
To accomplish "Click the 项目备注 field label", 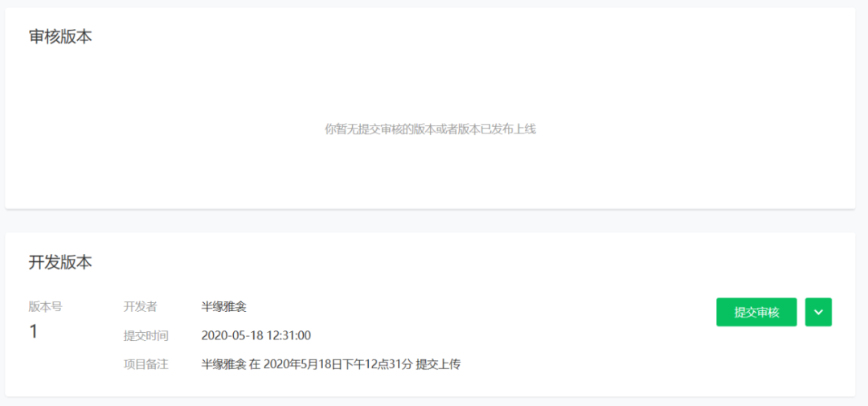I will click(x=145, y=364).
